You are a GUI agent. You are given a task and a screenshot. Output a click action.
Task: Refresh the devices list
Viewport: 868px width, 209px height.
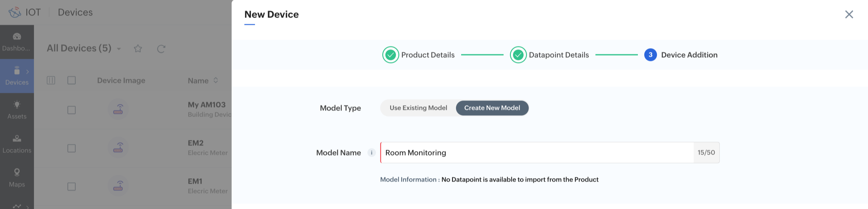pos(161,49)
